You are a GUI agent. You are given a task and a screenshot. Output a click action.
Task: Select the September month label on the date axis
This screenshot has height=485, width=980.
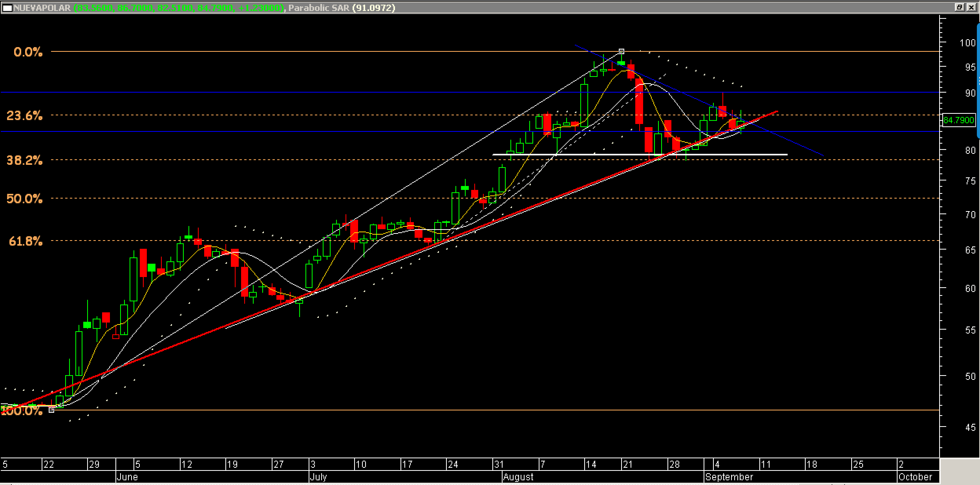(x=729, y=477)
